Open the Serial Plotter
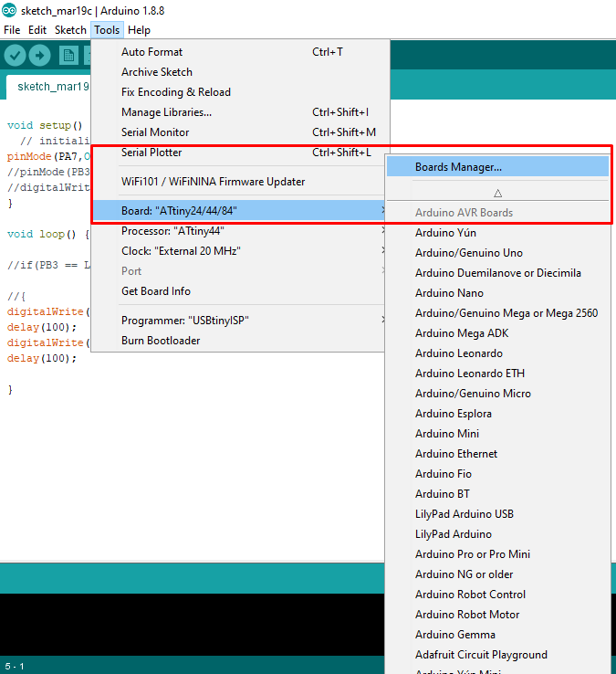Image resolution: width=616 pixels, height=674 pixels. pos(241,153)
